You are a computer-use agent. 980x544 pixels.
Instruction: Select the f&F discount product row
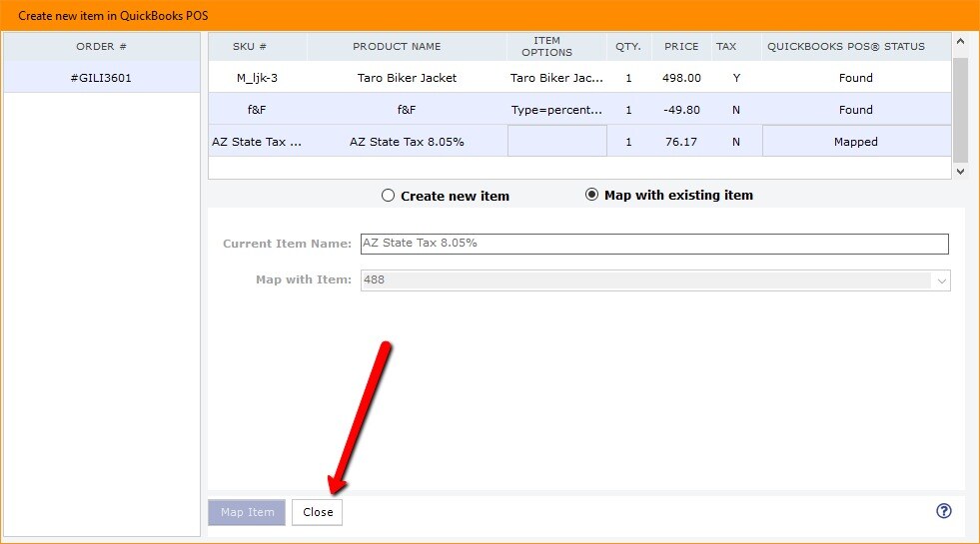(x=407, y=110)
